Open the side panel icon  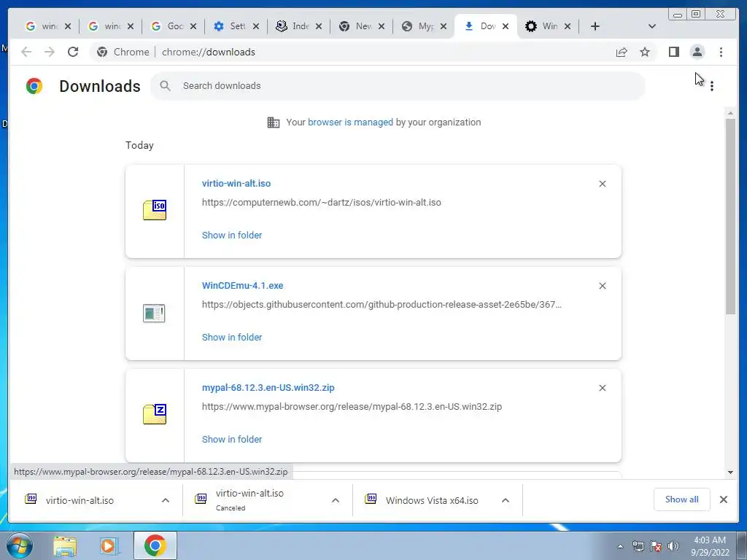point(673,52)
